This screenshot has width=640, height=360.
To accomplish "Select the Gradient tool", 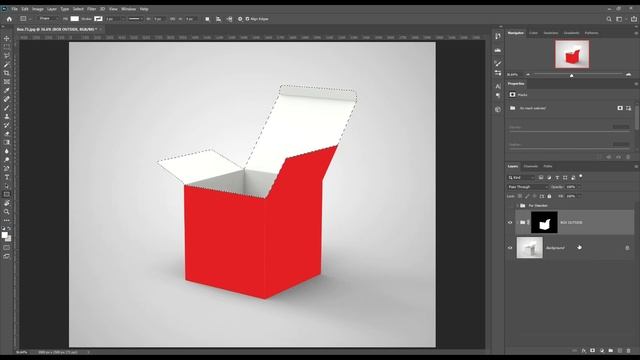I will 7,142.
